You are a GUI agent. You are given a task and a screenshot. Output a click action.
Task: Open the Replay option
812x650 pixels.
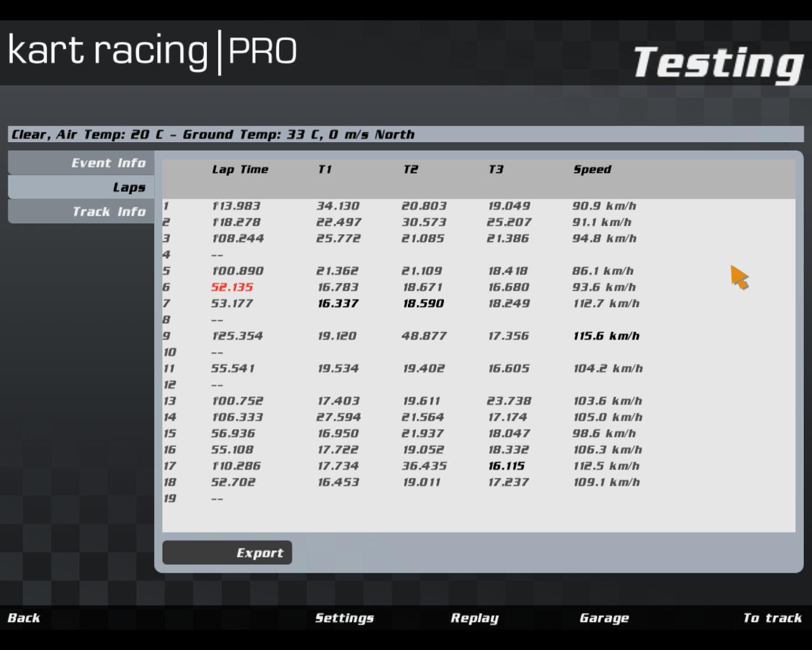[x=475, y=618]
